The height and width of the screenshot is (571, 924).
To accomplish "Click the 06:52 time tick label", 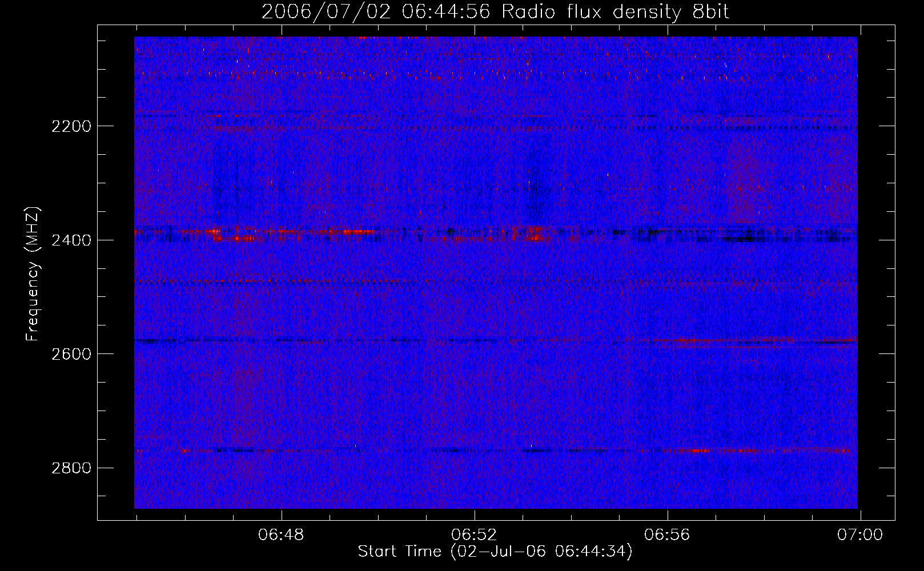I will click(474, 535).
